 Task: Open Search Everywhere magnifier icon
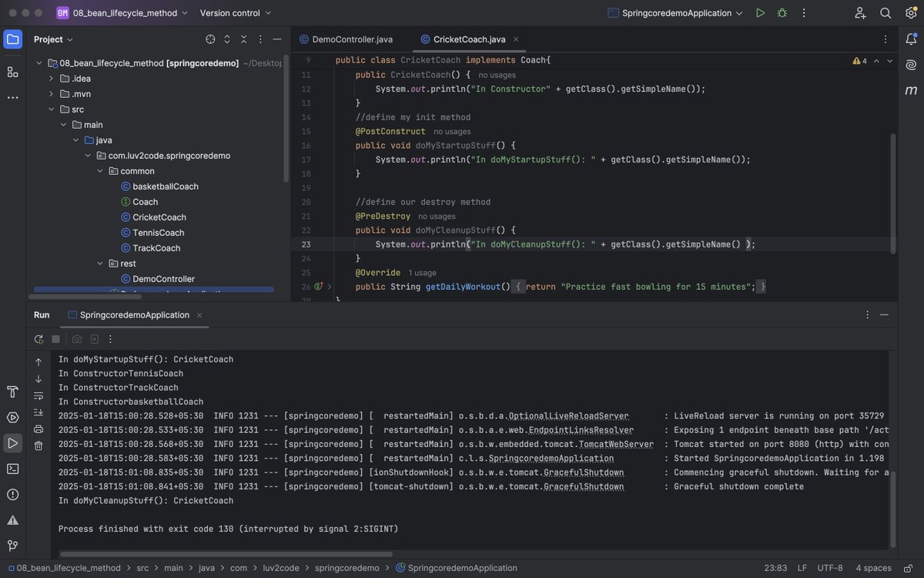(x=885, y=13)
